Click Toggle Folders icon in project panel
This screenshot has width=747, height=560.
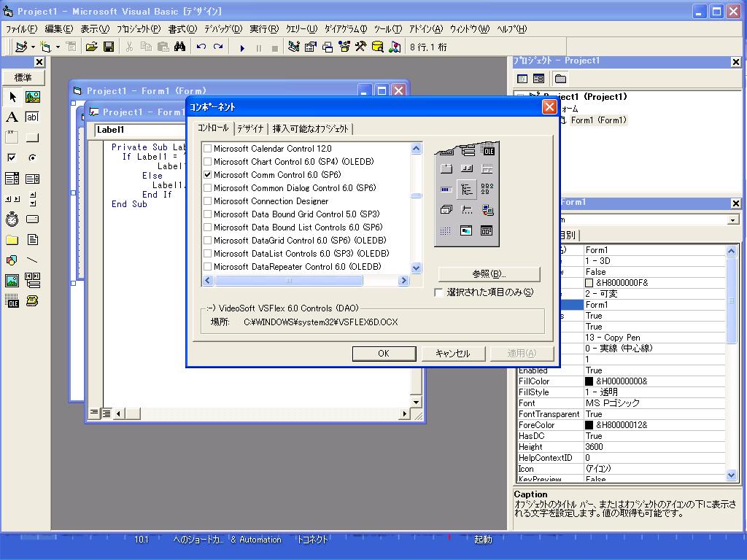(x=561, y=79)
